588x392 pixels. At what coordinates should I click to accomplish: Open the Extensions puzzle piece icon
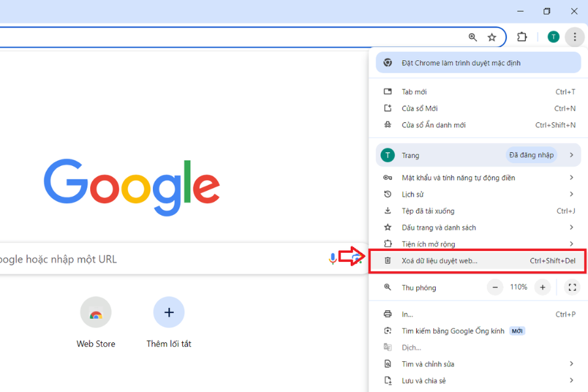[x=522, y=37]
